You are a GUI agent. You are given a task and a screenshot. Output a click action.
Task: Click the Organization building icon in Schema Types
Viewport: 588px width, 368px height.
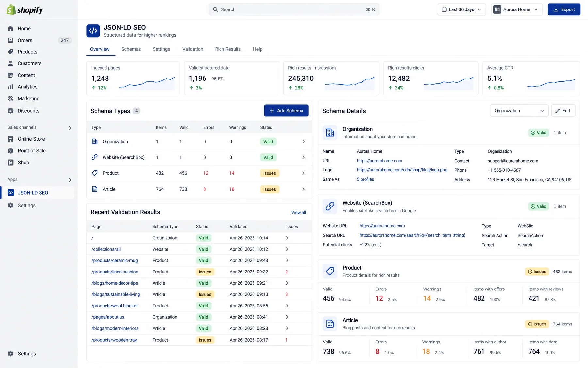95,142
